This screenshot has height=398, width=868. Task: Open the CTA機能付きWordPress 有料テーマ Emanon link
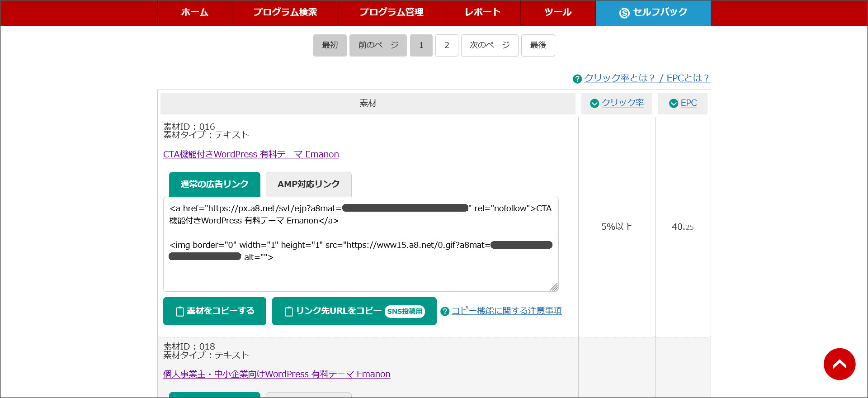(x=251, y=154)
